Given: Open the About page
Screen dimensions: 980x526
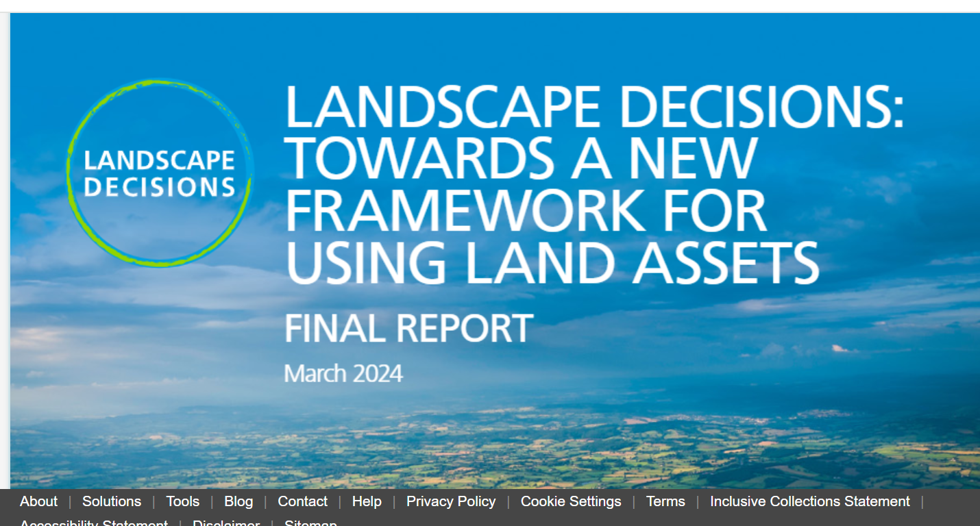Looking at the screenshot, I should [38, 501].
